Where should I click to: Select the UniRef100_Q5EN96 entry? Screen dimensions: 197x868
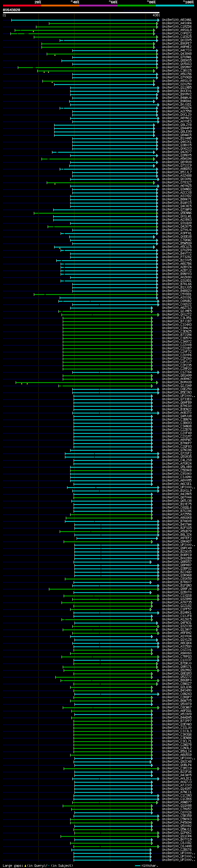pyautogui.click(x=176, y=213)
